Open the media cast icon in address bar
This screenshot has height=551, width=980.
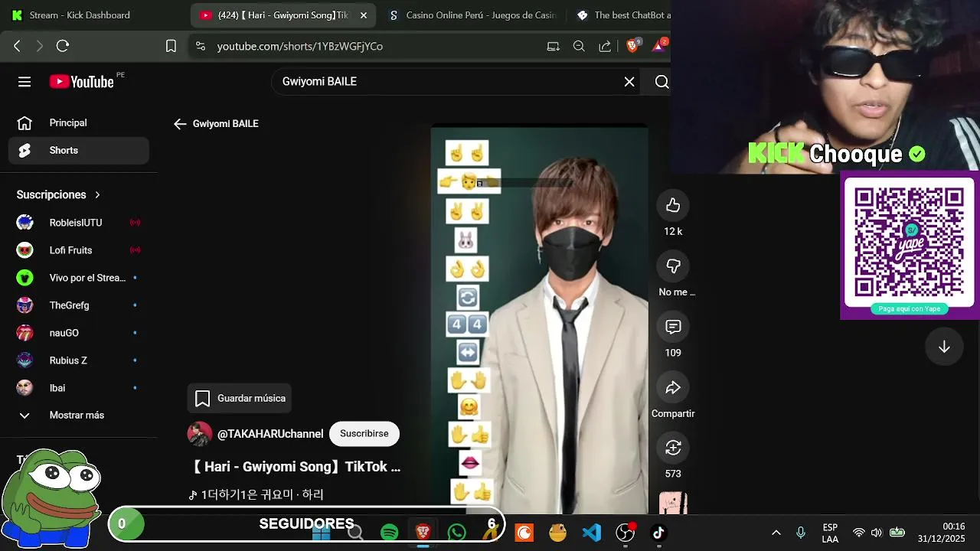click(x=553, y=46)
